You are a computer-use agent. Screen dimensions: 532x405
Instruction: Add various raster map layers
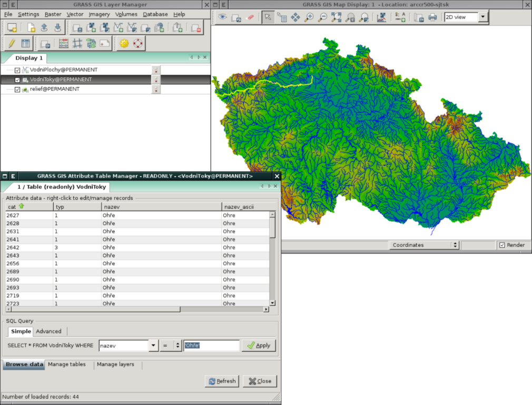pos(104,28)
